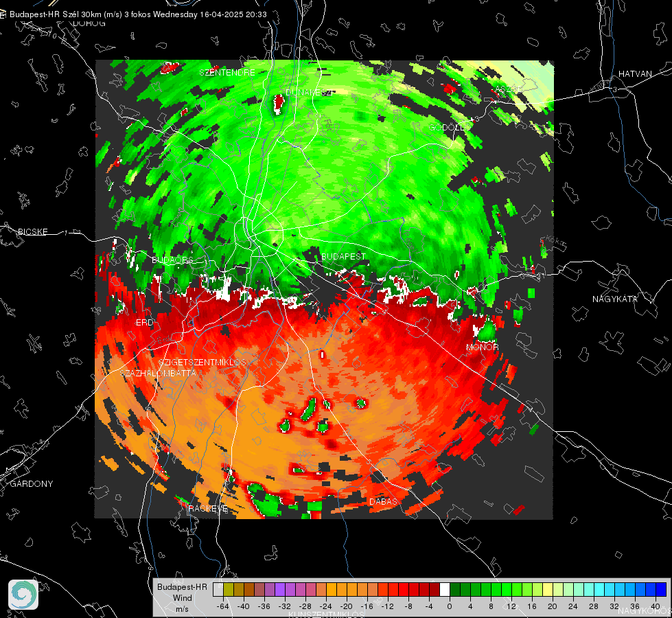
Task: Select the white zero-velocity legend swatch
Action: (x=445, y=589)
